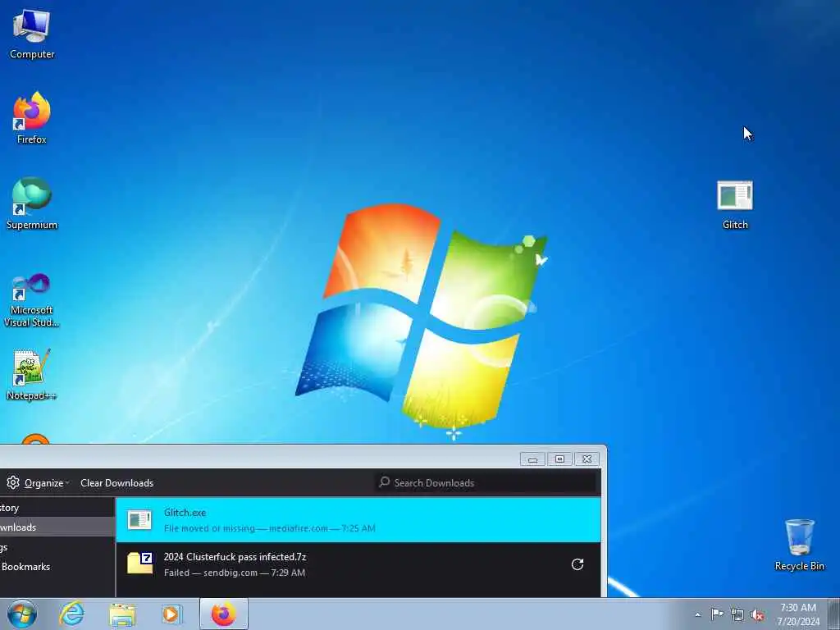This screenshot has height=630, width=840.
Task: Select the Glitch.exe download entry
Action: coord(358,519)
